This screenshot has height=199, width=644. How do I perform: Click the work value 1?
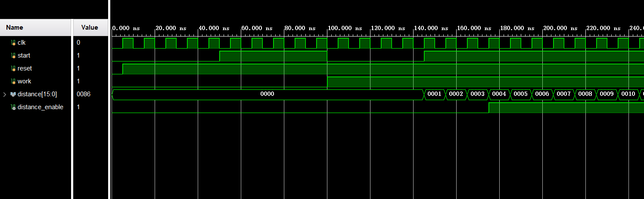pyautogui.click(x=78, y=81)
